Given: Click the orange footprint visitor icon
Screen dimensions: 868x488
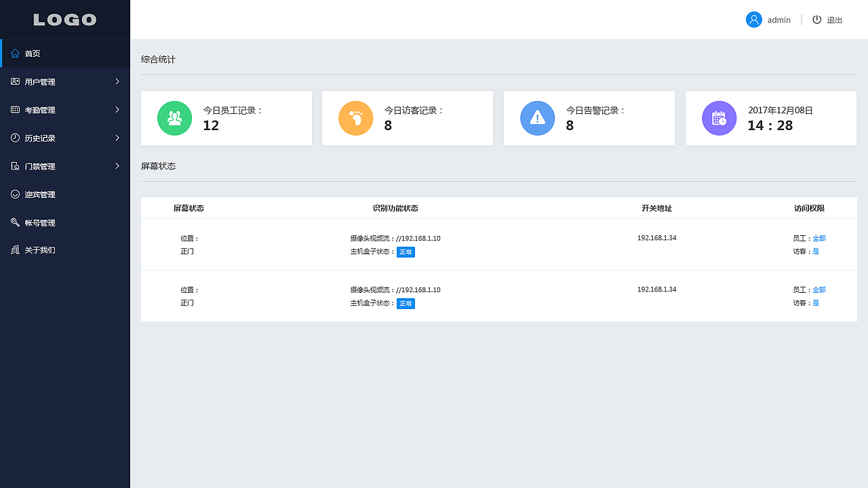Looking at the screenshot, I should point(356,118).
